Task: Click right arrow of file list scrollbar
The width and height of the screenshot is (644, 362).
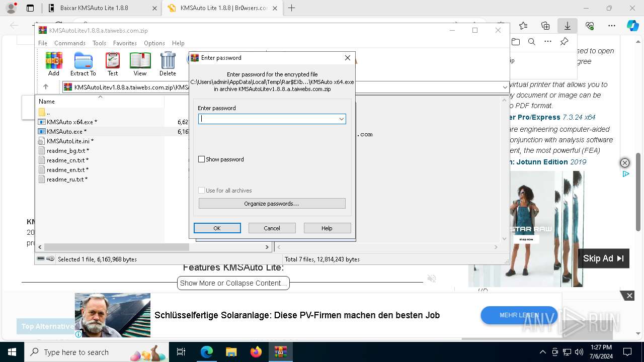Action: (x=267, y=247)
